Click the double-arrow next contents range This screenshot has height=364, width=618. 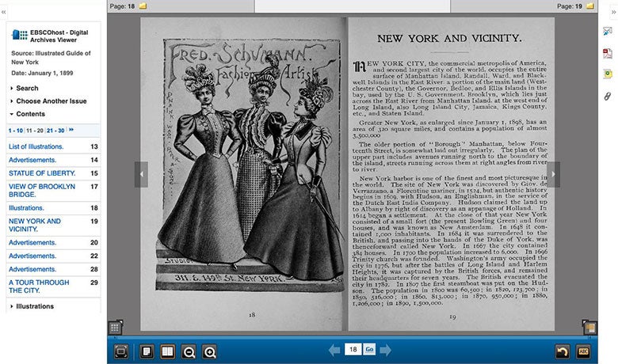point(71,130)
